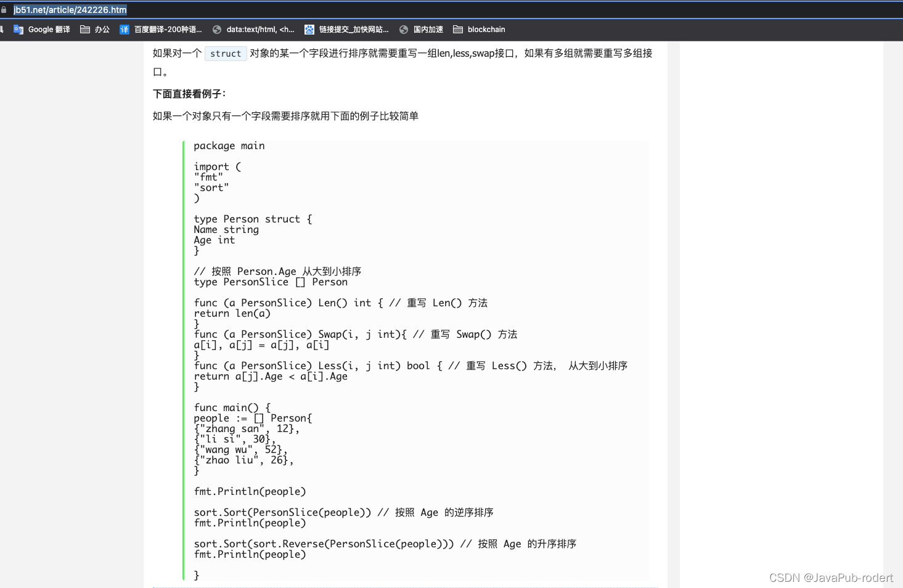Viewport: 903px width, 588px height.
Task: Click the bold heading 下面直接看例子:
Action: click(190, 94)
